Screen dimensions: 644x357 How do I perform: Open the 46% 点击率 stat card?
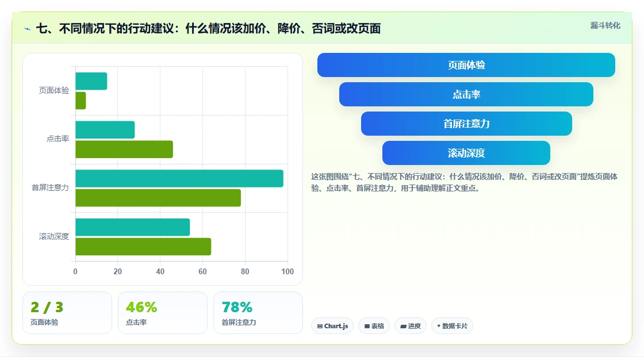pyautogui.click(x=163, y=313)
